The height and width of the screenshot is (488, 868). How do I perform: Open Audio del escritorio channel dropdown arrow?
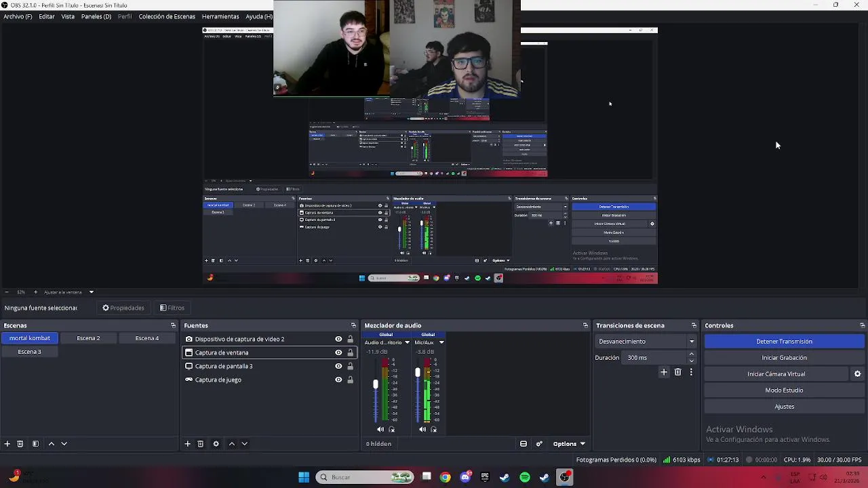pyautogui.click(x=407, y=342)
